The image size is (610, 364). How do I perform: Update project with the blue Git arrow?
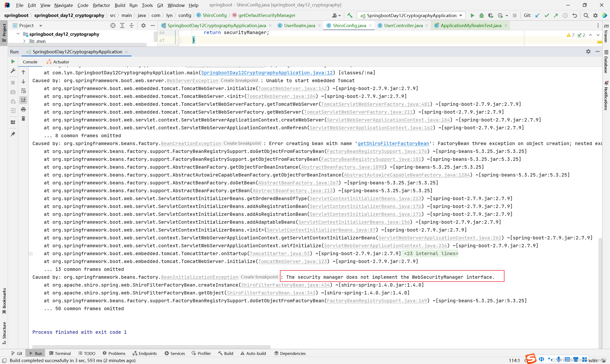coord(537,15)
